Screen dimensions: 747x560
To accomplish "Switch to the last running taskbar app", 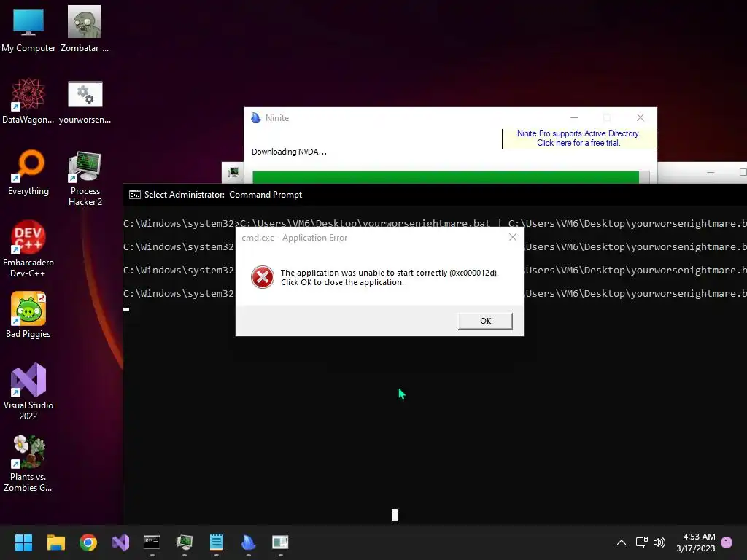I will (x=280, y=542).
